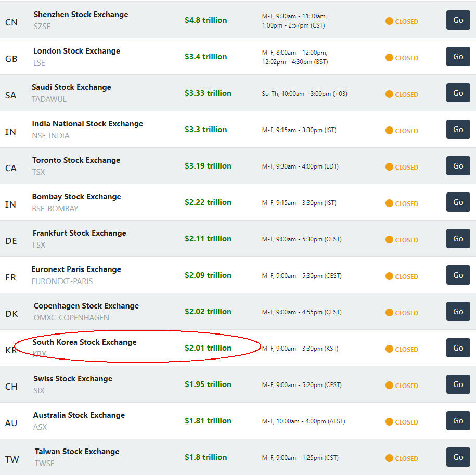Select Frankfurt Stock Exchange title
The width and height of the screenshot is (476, 475).
pyautogui.click(x=80, y=233)
